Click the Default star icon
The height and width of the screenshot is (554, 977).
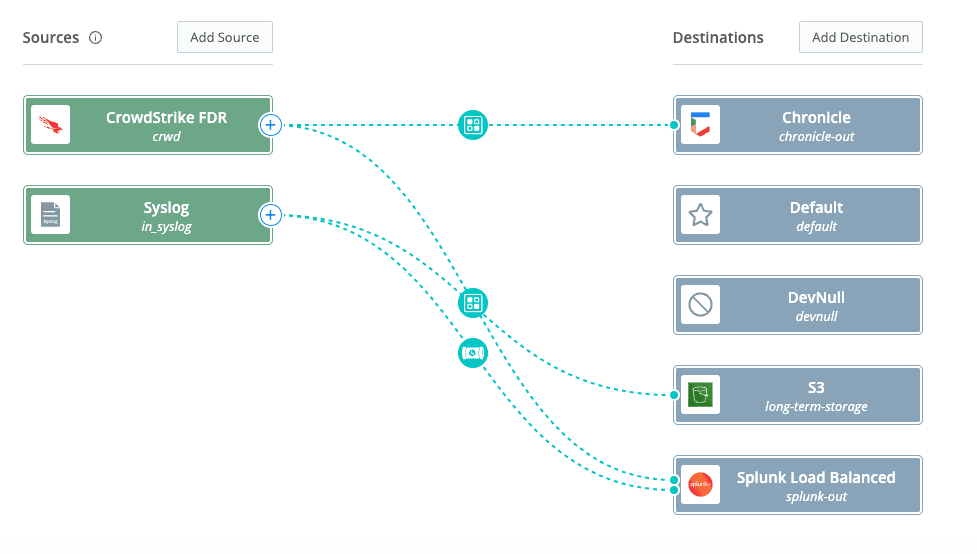[x=700, y=215]
